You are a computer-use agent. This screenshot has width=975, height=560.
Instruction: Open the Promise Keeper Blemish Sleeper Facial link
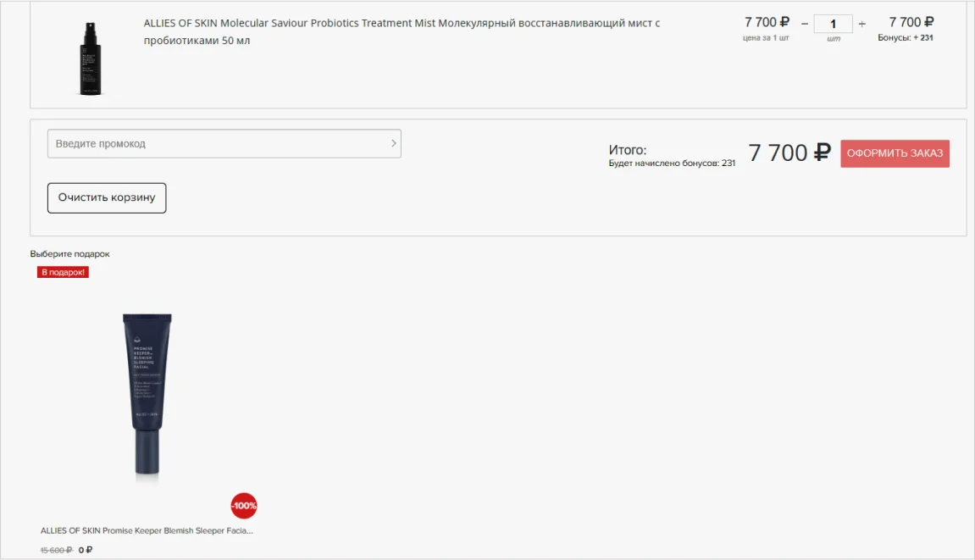(147, 530)
